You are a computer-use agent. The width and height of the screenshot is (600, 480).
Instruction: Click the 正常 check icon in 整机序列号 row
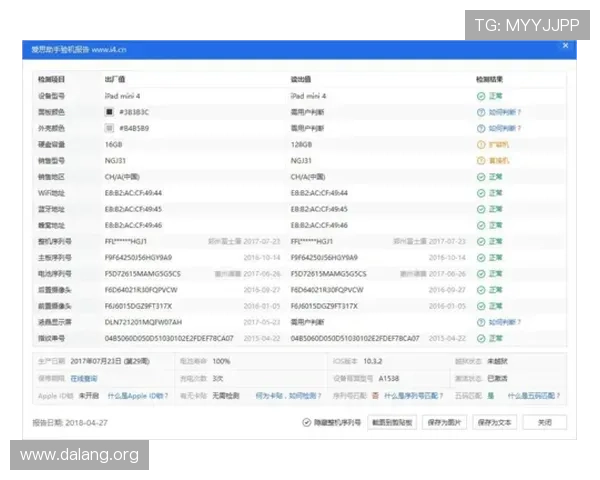click(481, 242)
